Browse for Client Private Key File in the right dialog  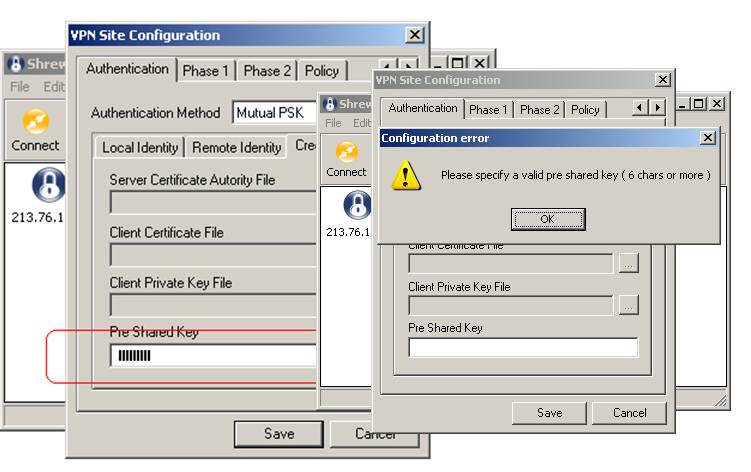coord(627,305)
